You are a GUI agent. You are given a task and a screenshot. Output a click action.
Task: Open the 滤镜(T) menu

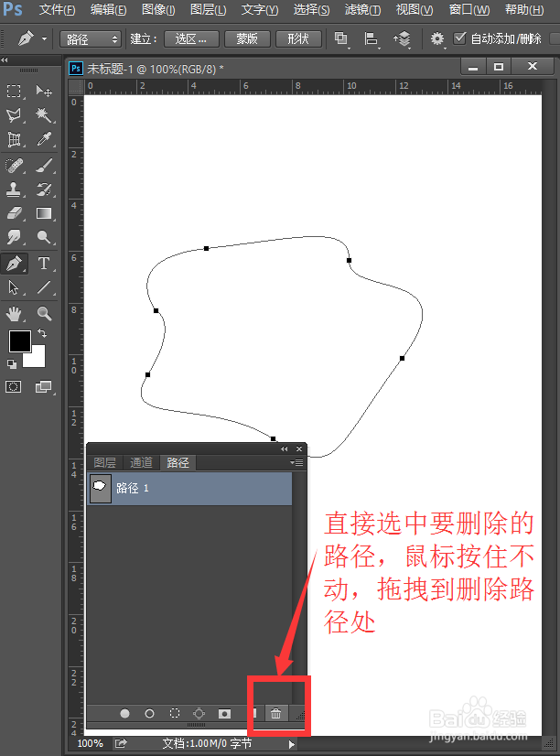(x=363, y=10)
